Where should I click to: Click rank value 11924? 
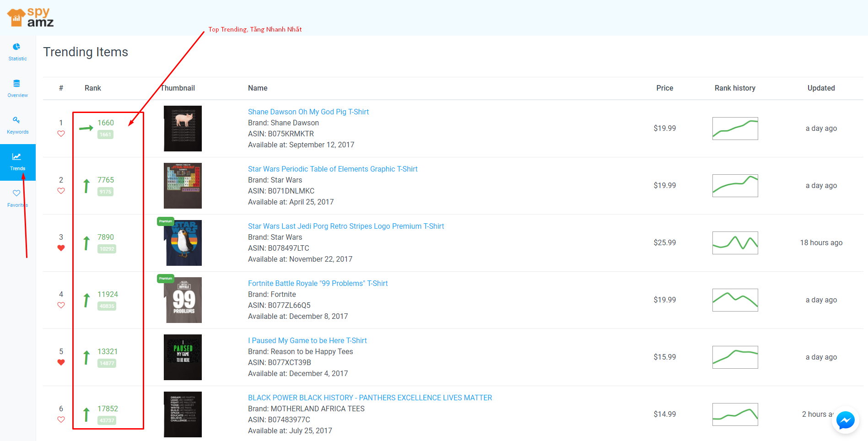[x=108, y=294]
